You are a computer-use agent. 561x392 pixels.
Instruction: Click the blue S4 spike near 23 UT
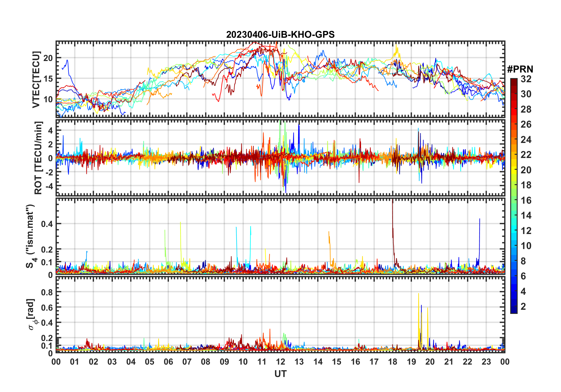point(480,239)
